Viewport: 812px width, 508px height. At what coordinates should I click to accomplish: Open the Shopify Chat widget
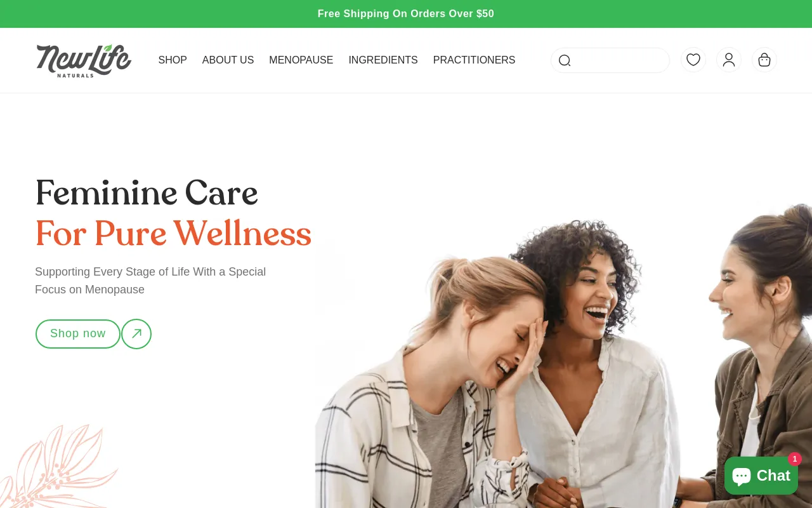(761, 476)
